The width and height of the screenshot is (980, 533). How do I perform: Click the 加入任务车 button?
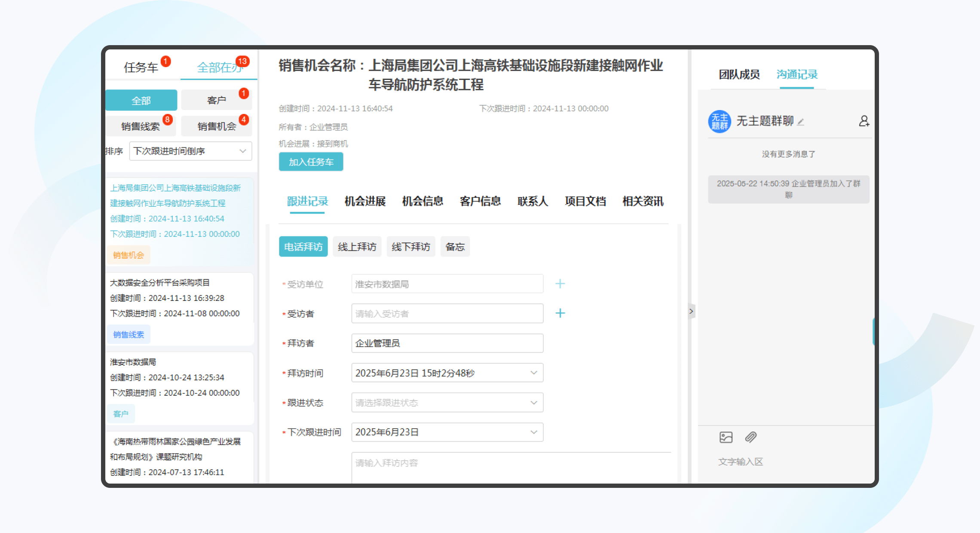pos(311,162)
